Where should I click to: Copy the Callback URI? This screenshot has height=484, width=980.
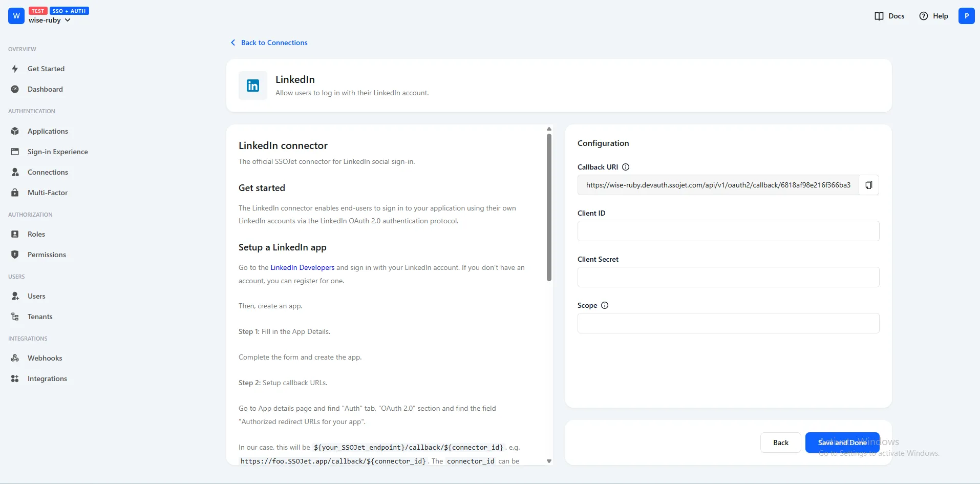(x=868, y=184)
